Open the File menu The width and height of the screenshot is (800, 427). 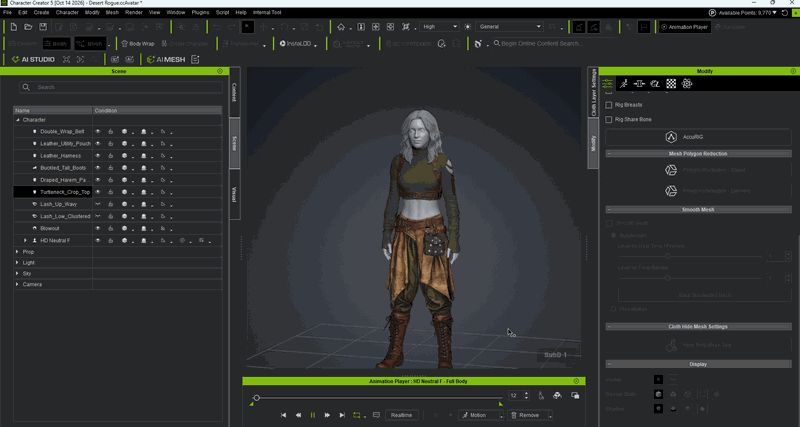pyautogui.click(x=7, y=12)
